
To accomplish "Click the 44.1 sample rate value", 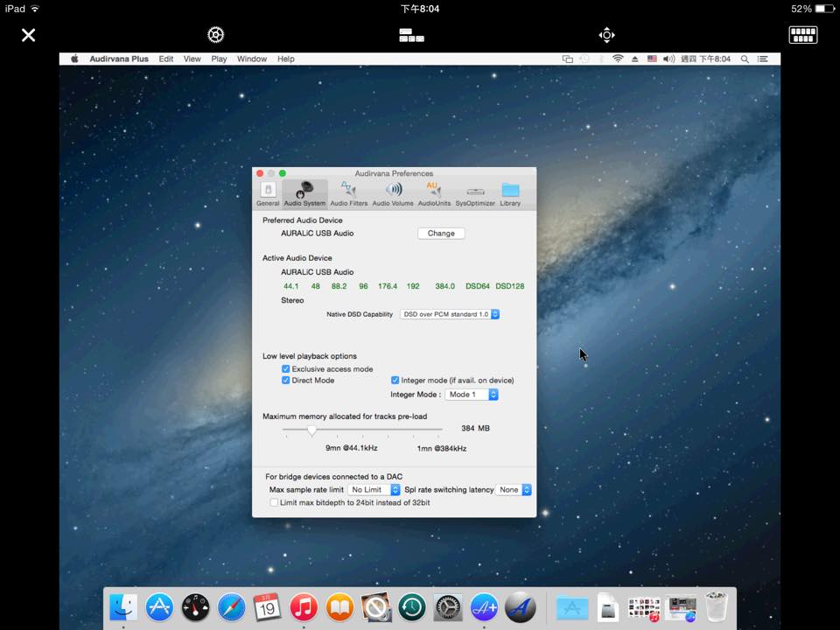I will click(x=290, y=286).
